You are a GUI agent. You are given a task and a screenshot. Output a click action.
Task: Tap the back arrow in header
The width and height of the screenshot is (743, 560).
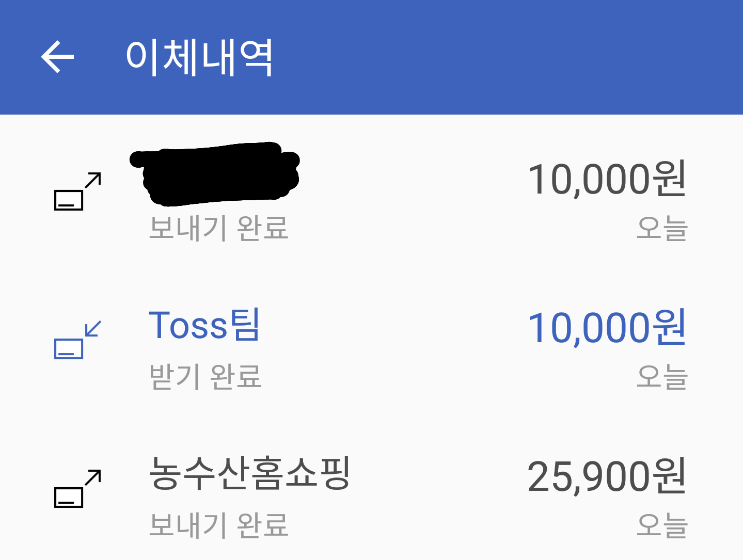[57, 57]
